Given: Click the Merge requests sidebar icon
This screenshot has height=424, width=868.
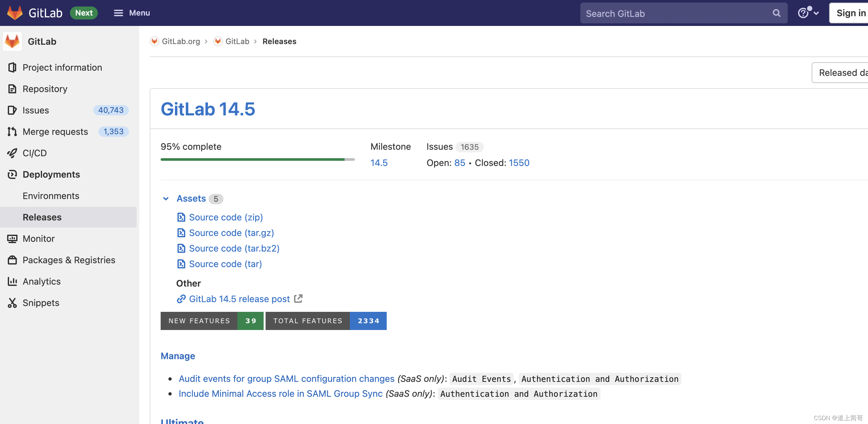Looking at the screenshot, I should pos(12,132).
